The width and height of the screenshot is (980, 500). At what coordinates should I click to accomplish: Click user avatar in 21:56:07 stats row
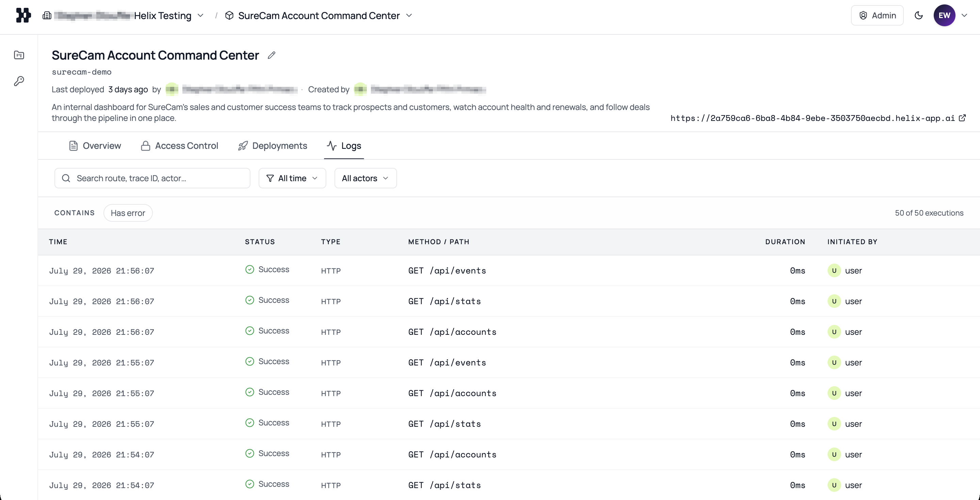click(834, 301)
